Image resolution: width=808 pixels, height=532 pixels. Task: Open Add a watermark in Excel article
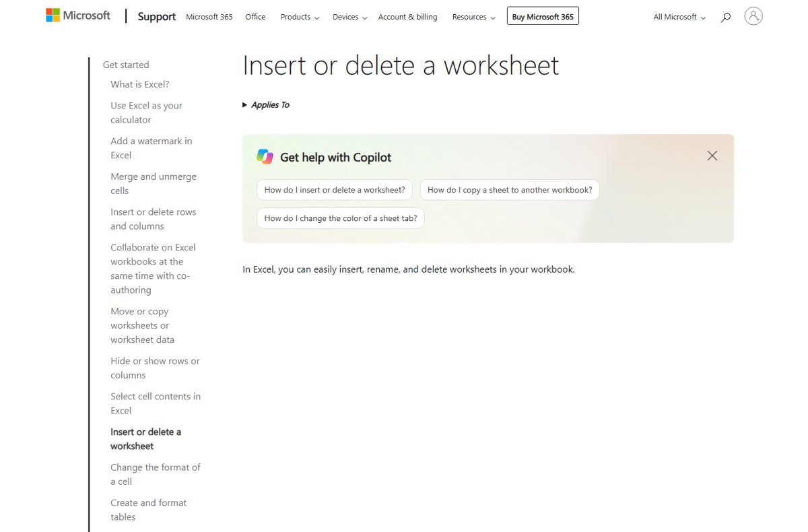[151, 148]
